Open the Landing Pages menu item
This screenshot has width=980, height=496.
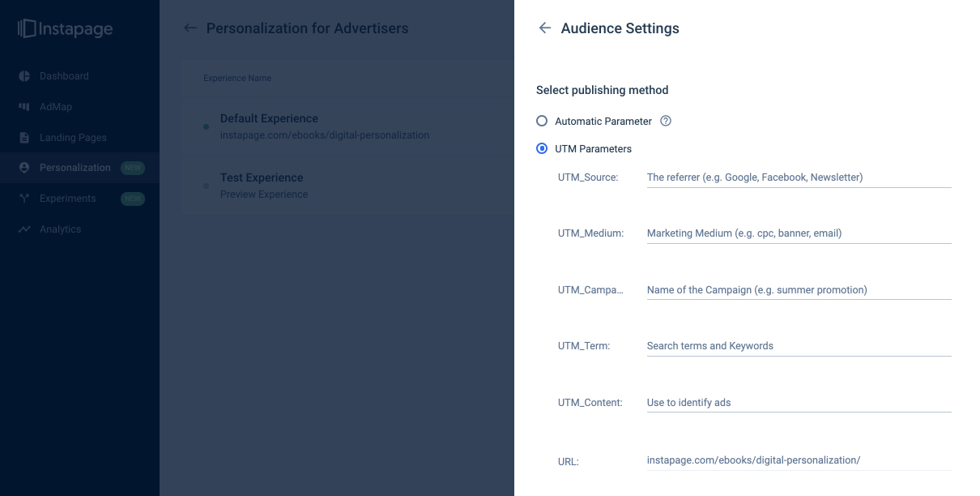pos(73,138)
